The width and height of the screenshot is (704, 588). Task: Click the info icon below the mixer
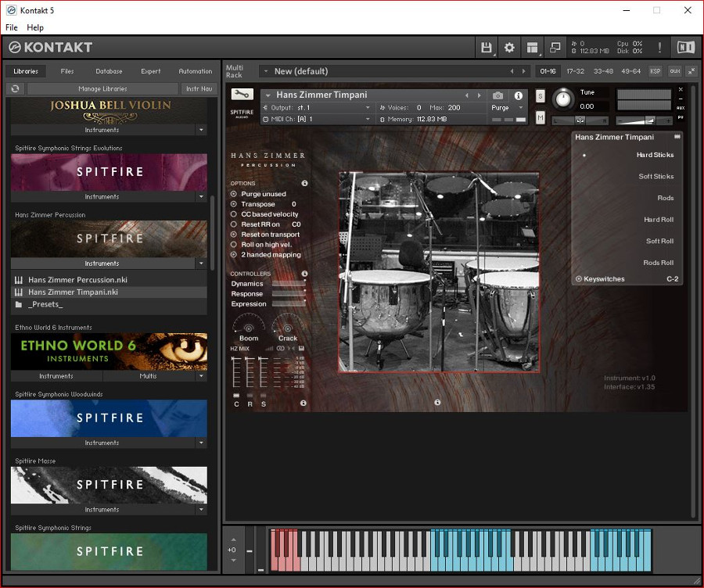tap(304, 403)
